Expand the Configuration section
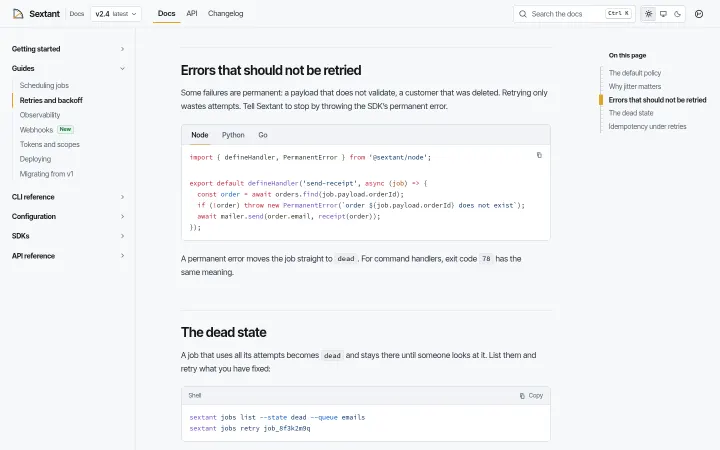Screen dimensions: 720x450 pyautogui.click(x=68, y=216)
